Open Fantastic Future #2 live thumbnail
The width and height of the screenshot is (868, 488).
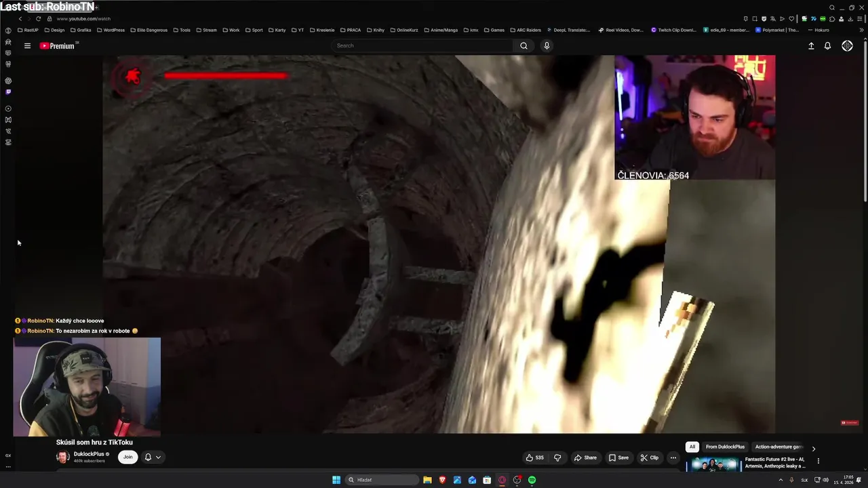point(713,464)
